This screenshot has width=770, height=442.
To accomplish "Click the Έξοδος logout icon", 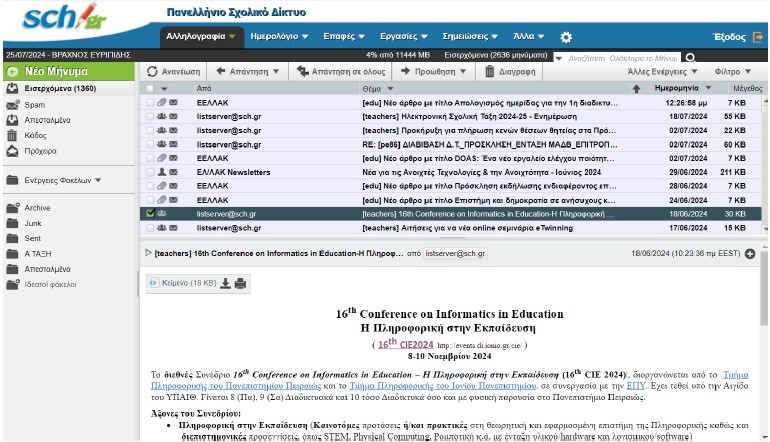I will [758, 37].
